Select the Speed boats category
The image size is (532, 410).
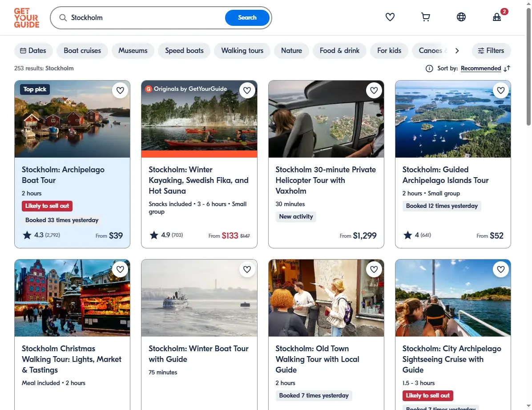pyautogui.click(x=184, y=51)
